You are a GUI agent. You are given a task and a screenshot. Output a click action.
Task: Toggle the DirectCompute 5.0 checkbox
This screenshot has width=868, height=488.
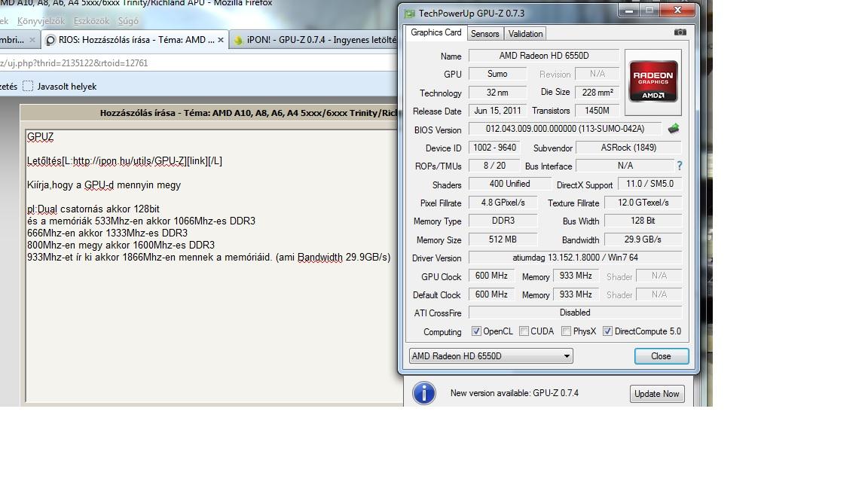pyautogui.click(x=607, y=331)
